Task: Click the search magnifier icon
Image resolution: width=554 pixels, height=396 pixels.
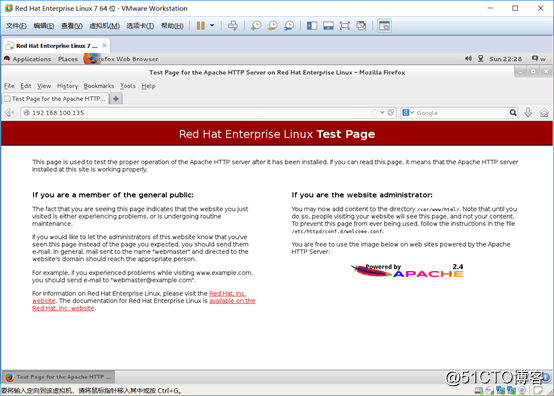Action: 513,113
